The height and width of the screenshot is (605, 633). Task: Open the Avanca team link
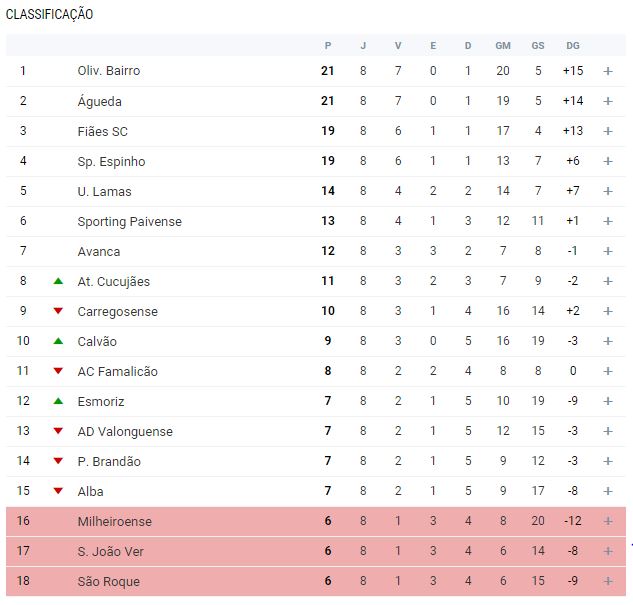(98, 251)
